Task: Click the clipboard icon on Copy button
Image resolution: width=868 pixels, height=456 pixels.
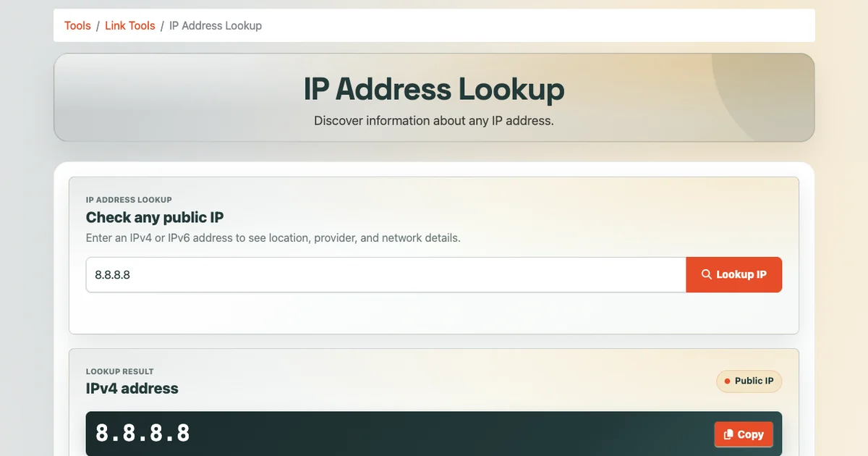Action: 728,434
